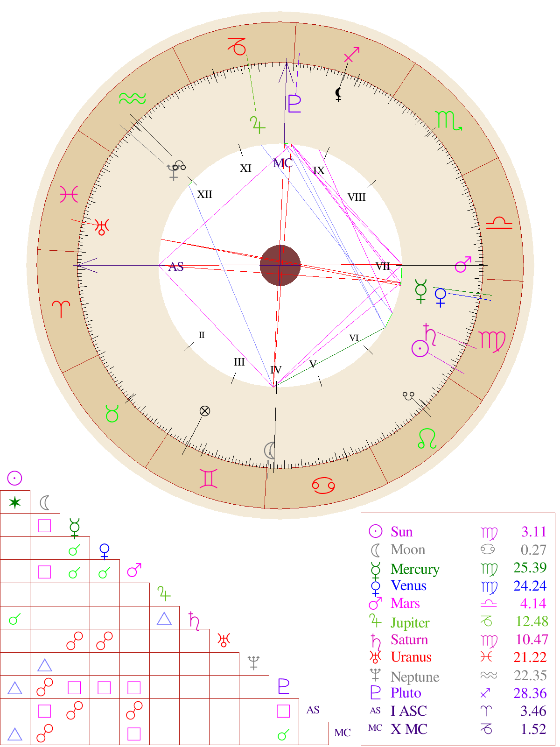This screenshot has width=560, height=747.
Task: Click the Capricorn sign glyph on the zodiac ring
Action: click(x=237, y=47)
